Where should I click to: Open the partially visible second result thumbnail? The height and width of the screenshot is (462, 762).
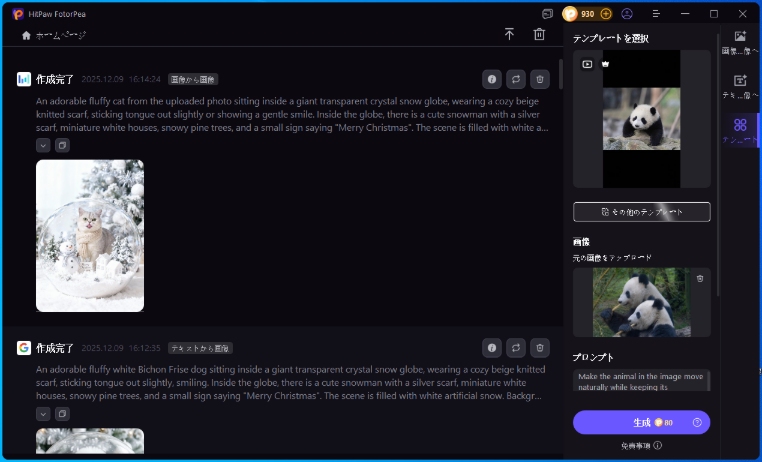coord(90,441)
